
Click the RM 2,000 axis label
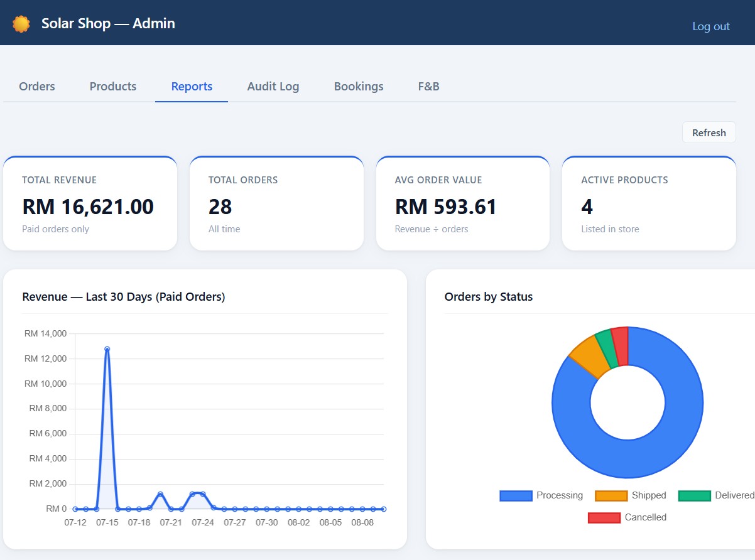click(x=48, y=483)
